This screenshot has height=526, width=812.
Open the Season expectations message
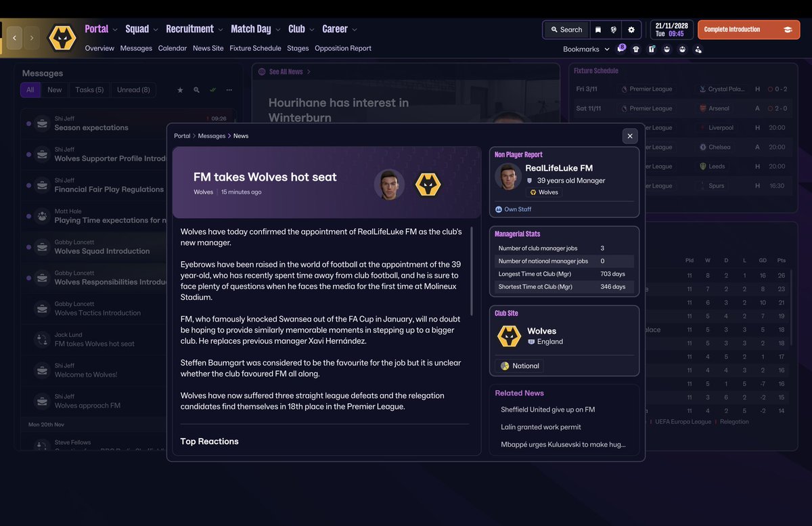129,124
